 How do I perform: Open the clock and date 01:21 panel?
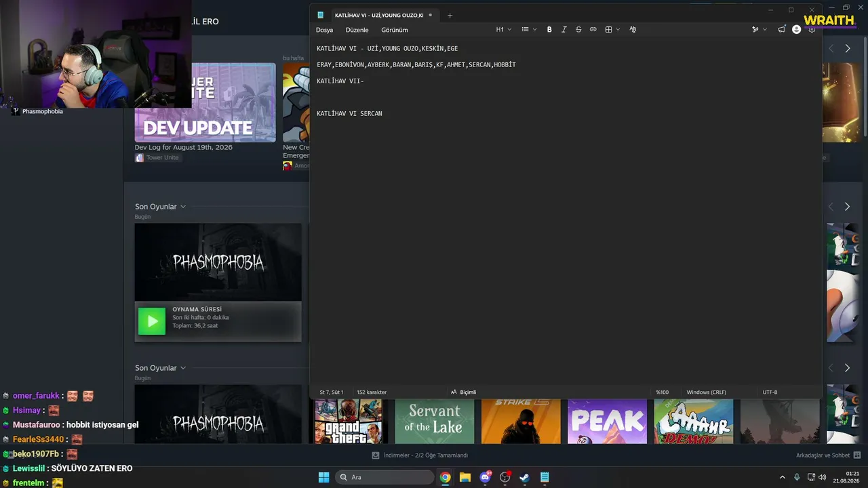[847, 477]
